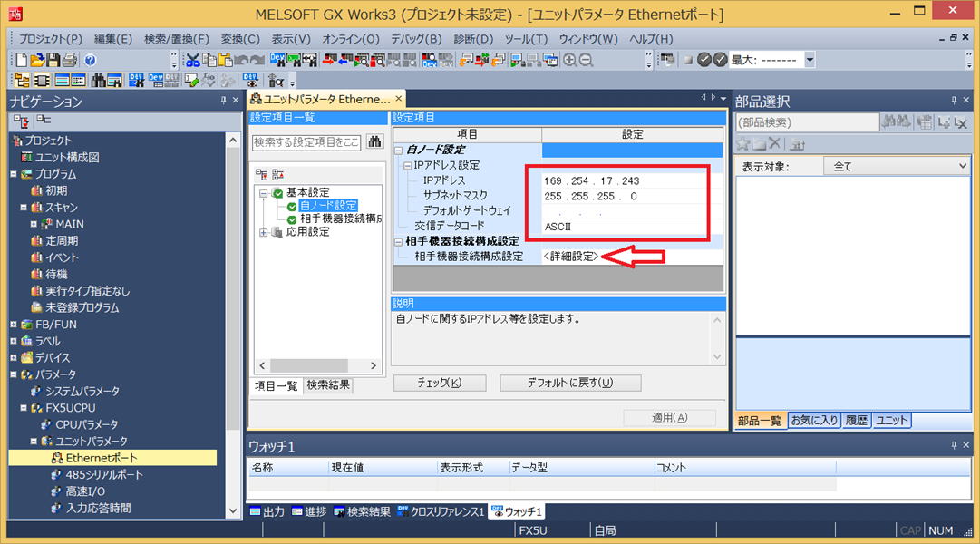Click the binoculars find icon in second toolbar

[98, 80]
